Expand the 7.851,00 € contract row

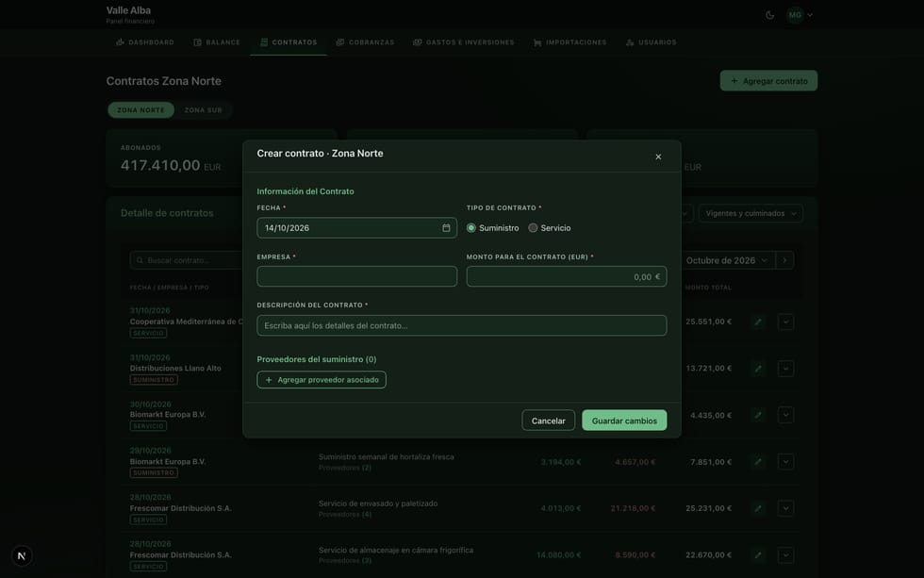coord(785,461)
